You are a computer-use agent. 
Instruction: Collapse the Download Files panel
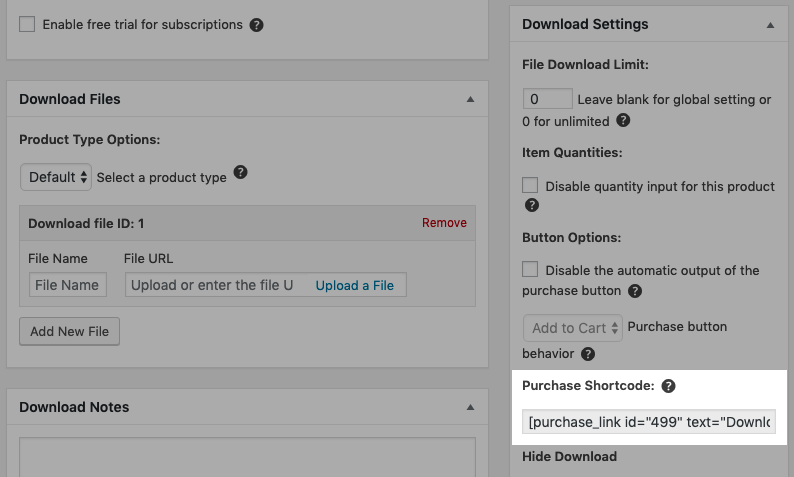point(470,99)
